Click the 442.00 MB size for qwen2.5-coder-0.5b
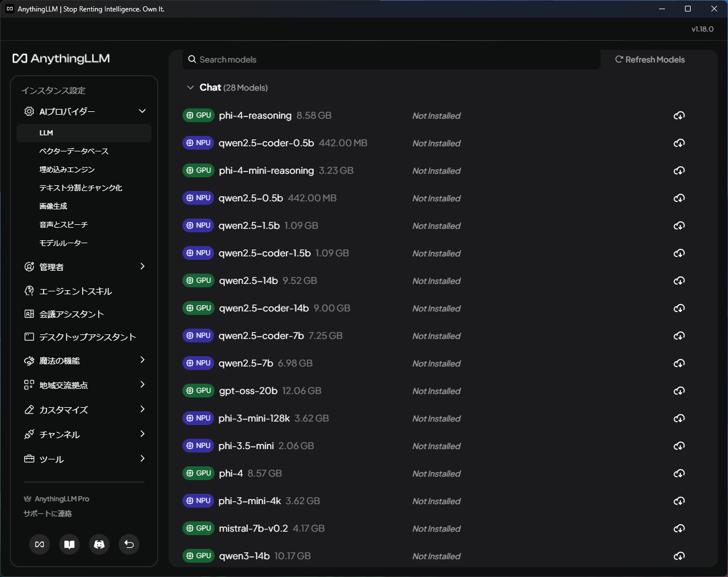This screenshot has height=577, width=728. point(343,143)
